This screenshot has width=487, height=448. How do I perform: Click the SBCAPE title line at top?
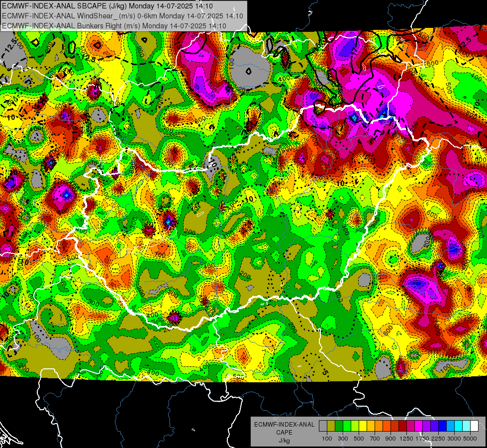[x=107, y=6]
